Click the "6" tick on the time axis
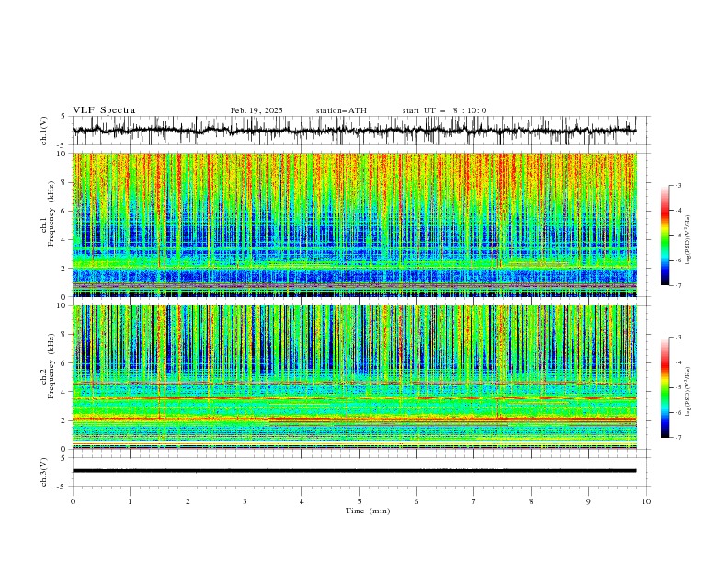 416,501
